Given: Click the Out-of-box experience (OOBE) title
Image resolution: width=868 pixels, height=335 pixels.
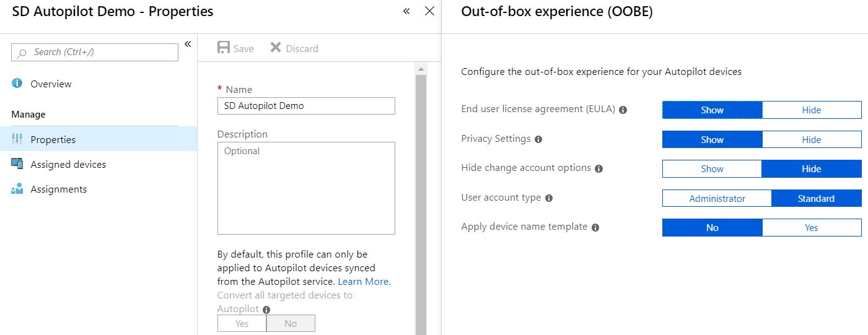Looking at the screenshot, I should click(557, 12).
